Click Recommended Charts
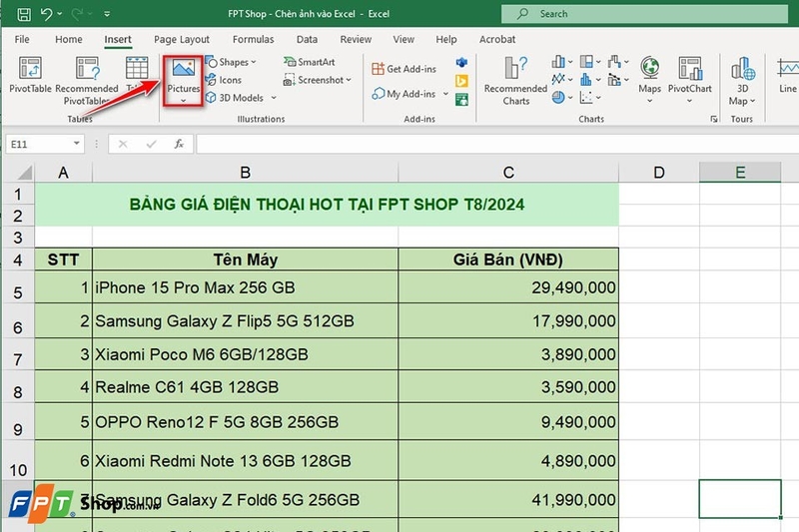The height and width of the screenshot is (532, 799). click(x=515, y=81)
